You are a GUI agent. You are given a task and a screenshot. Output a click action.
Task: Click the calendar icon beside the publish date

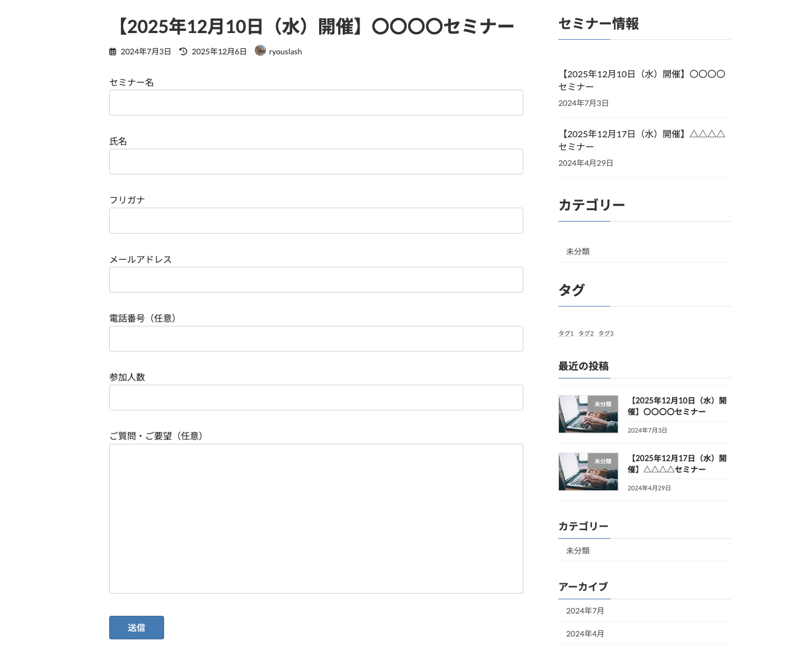click(x=113, y=52)
